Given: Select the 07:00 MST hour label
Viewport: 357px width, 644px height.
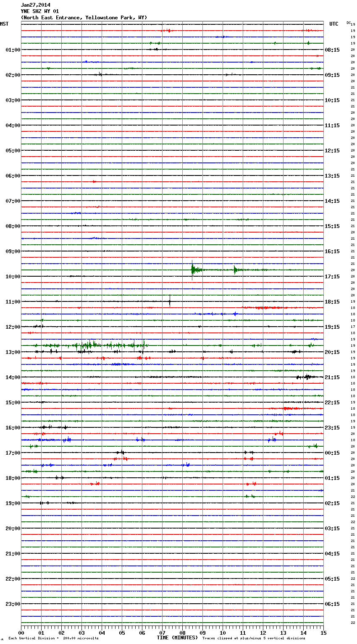Looking at the screenshot, I should pyautogui.click(x=13, y=201).
